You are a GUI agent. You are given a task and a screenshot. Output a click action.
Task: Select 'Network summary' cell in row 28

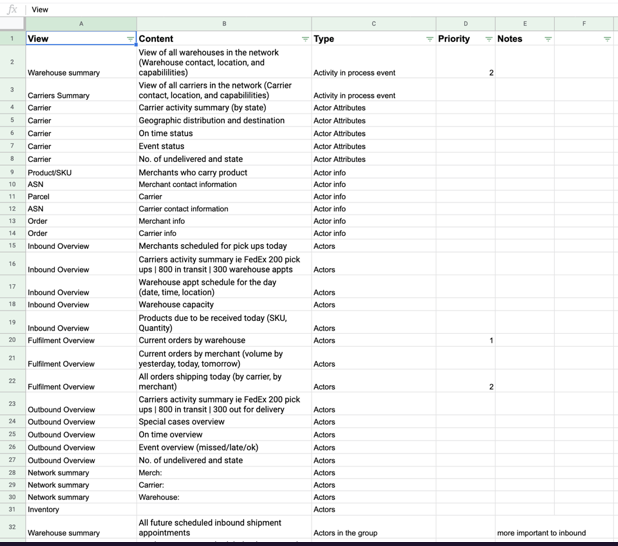click(81, 472)
